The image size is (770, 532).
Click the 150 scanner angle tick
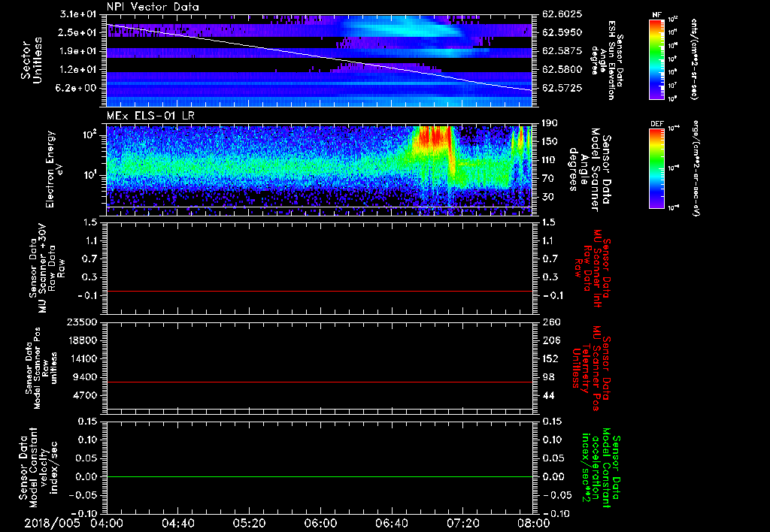pos(550,142)
